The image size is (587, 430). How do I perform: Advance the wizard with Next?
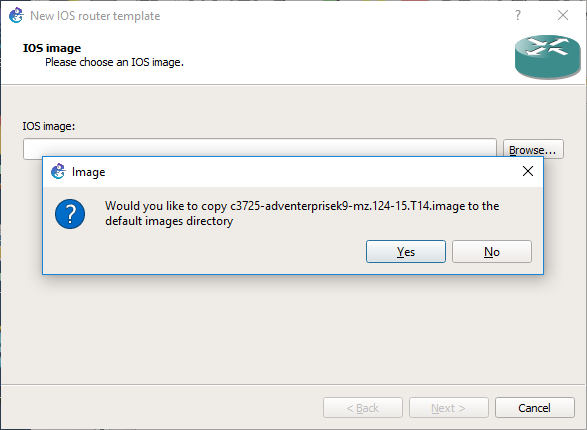[448, 408]
